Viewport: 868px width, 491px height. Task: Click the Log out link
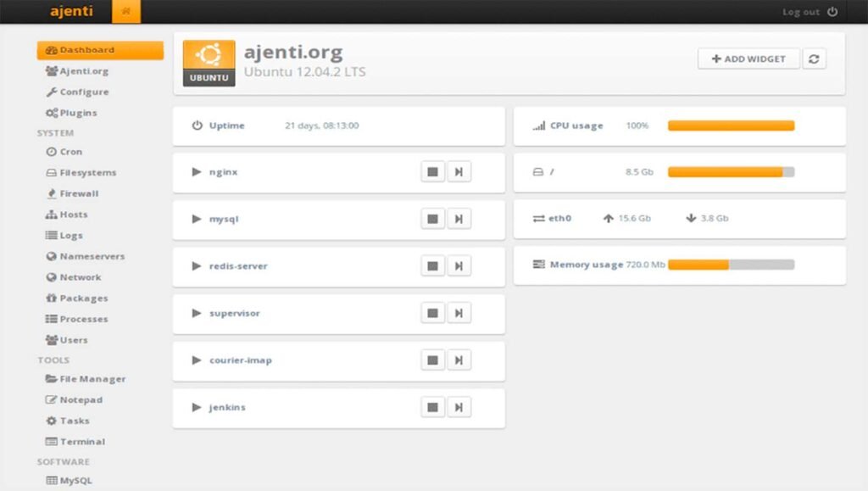tap(800, 12)
